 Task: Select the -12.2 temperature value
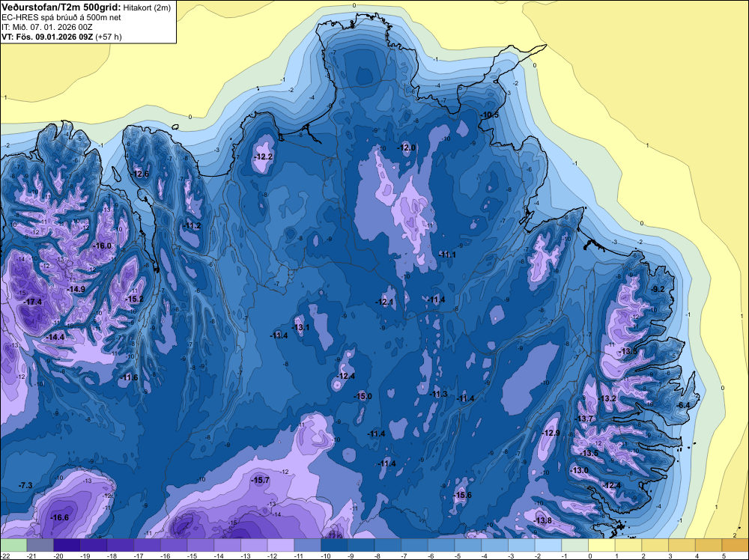coord(264,156)
